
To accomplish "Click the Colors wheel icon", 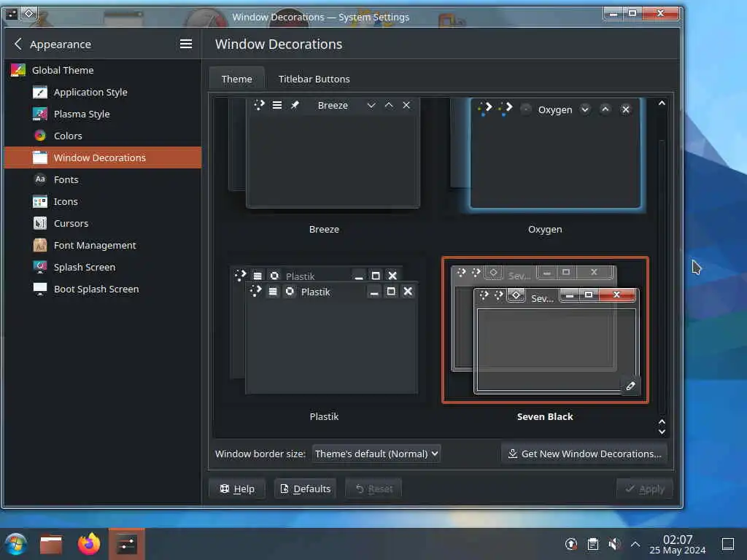I will 40,136.
